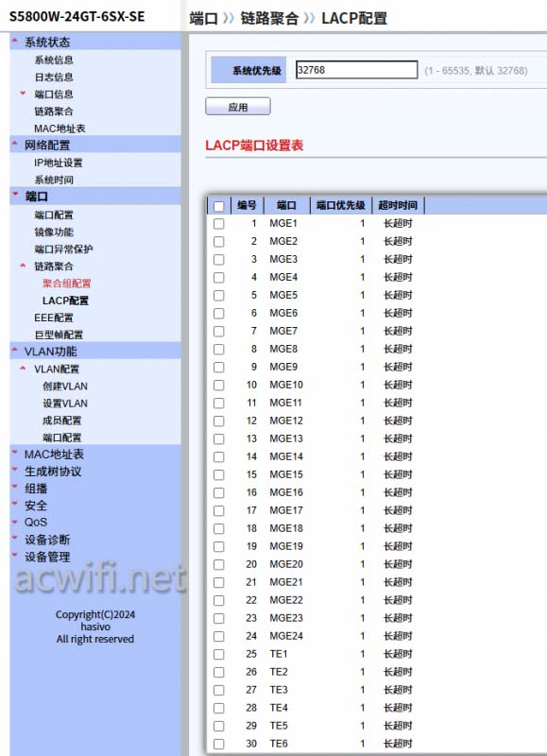Expand the 设备诊断 menu arrow

(x=15, y=539)
